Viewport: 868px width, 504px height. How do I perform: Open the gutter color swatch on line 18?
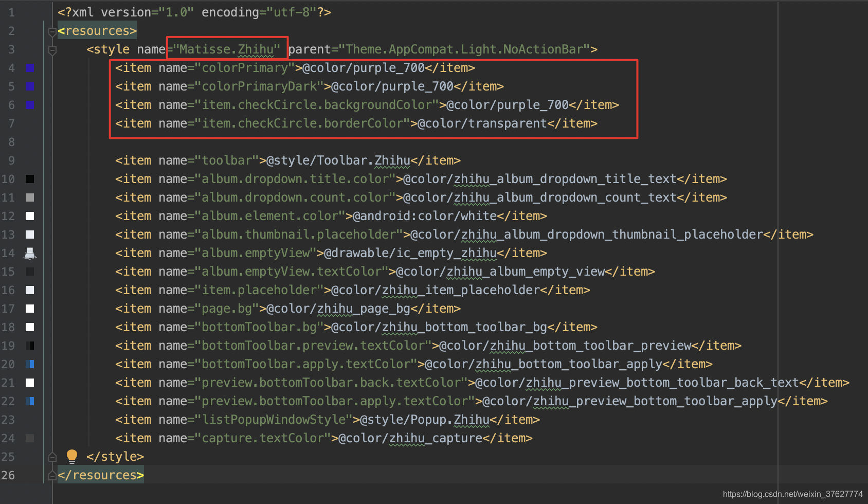(30, 327)
